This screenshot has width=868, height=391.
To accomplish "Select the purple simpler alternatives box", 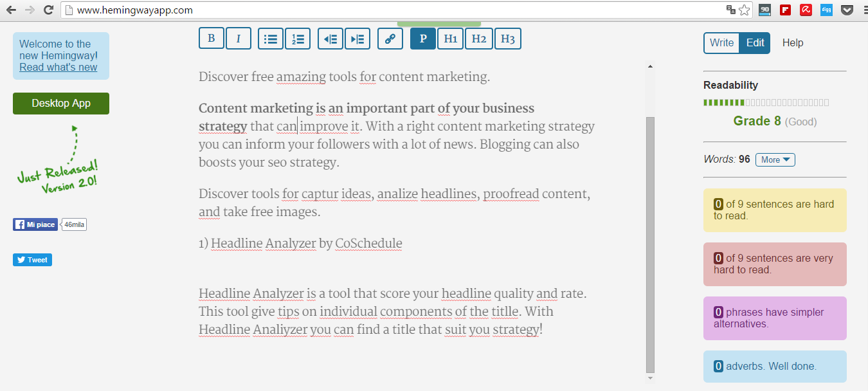I will pos(775,318).
